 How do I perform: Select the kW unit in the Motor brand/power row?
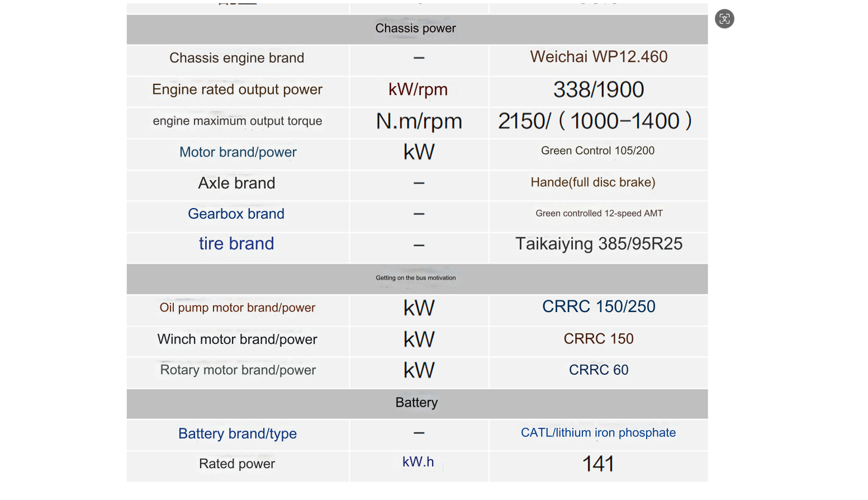point(419,152)
